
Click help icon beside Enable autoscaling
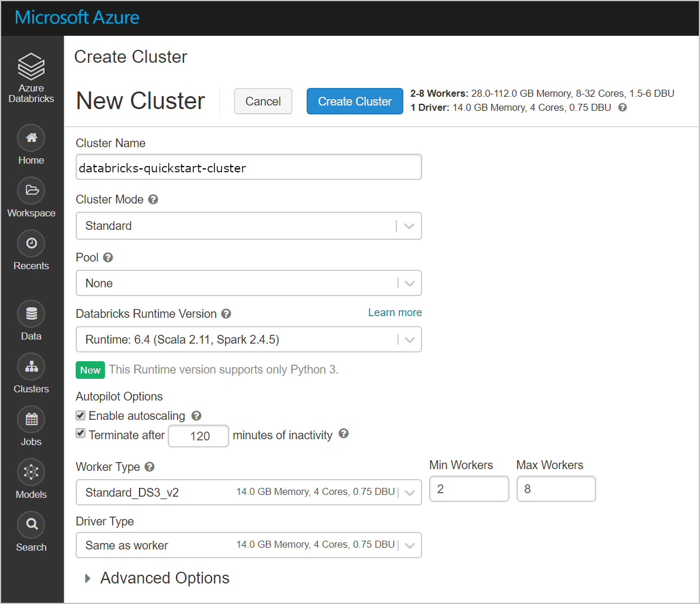(196, 416)
